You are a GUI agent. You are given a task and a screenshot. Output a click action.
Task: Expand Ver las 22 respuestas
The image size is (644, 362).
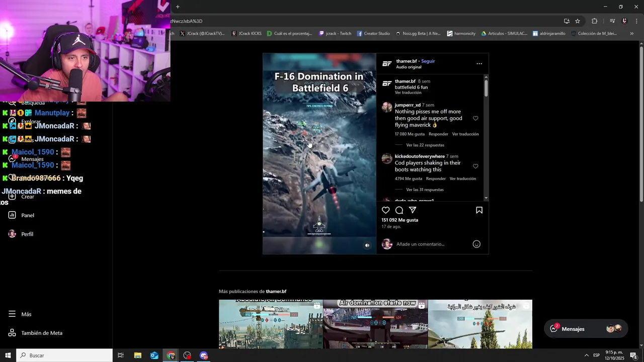click(x=425, y=145)
